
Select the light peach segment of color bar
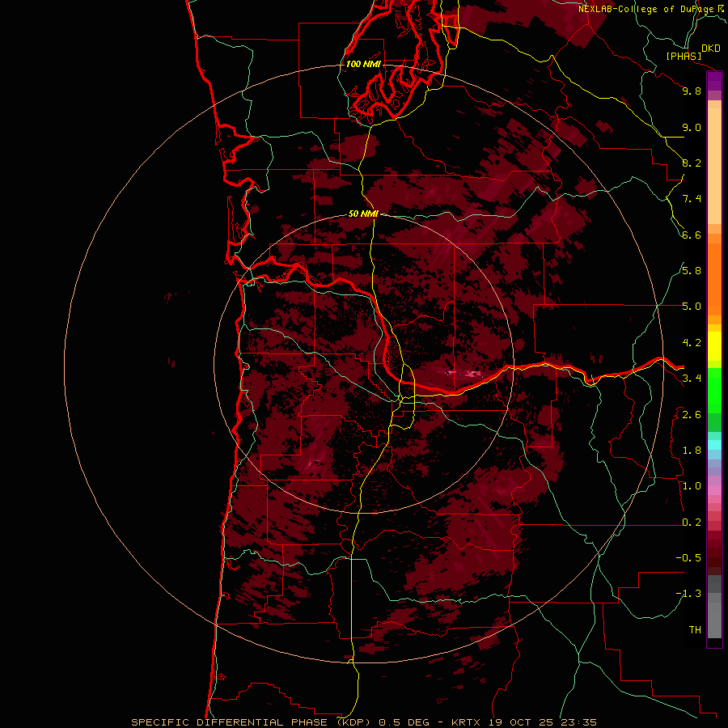coord(714,167)
